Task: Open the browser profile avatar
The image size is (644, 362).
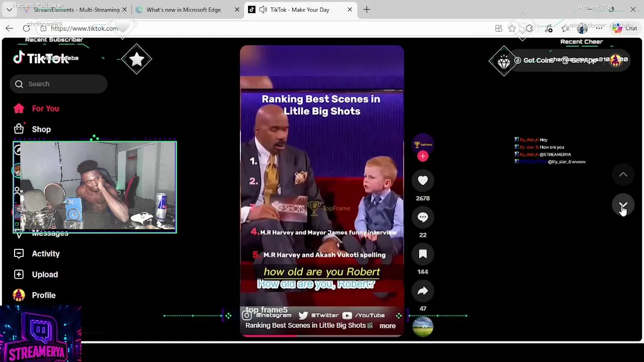Action: pos(582,28)
